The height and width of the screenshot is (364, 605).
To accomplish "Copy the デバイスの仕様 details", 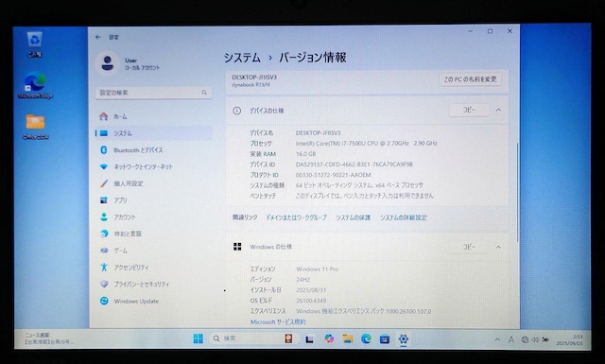I will click(469, 110).
